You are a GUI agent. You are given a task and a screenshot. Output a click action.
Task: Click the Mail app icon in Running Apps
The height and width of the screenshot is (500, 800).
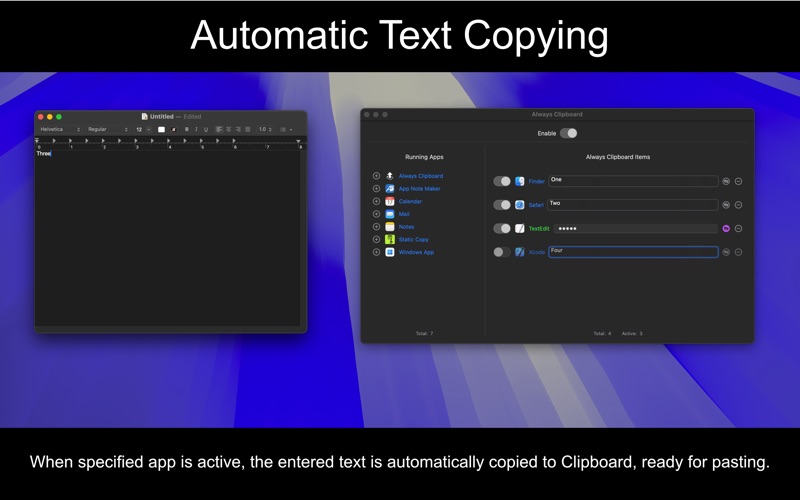coord(390,214)
